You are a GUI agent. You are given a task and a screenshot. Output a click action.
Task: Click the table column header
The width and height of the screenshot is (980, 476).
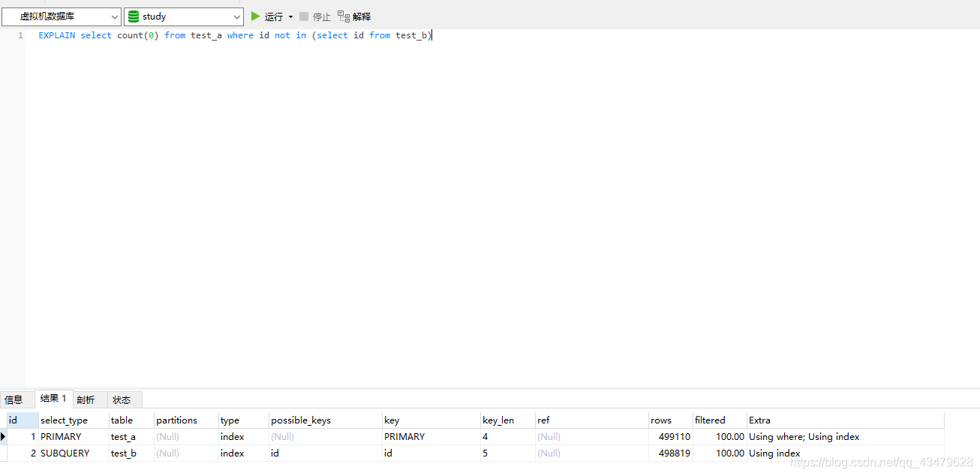pyautogui.click(x=131, y=420)
